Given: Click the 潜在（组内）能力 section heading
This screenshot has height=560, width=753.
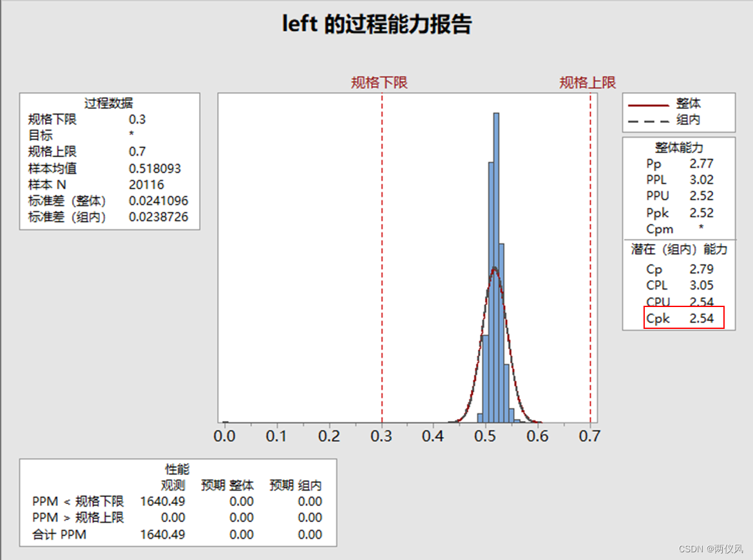Looking at the screenshot, I should 678,250.
